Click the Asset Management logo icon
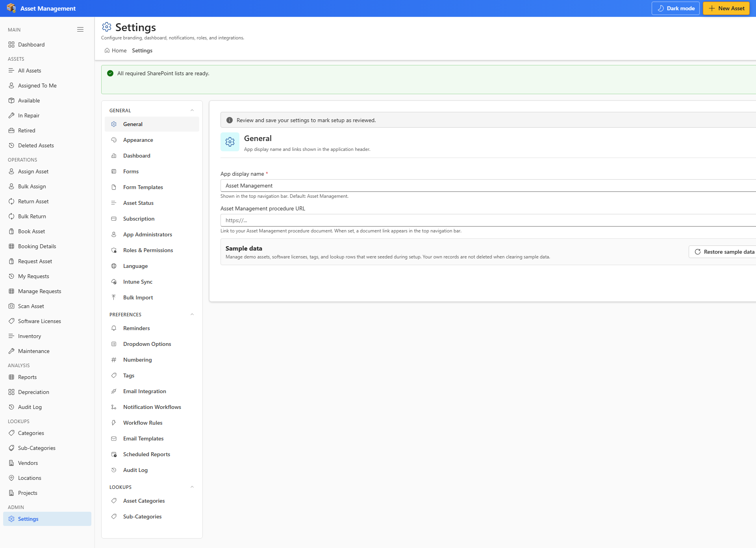The width and height of the screenshot is (756, 548). [11, 8]
